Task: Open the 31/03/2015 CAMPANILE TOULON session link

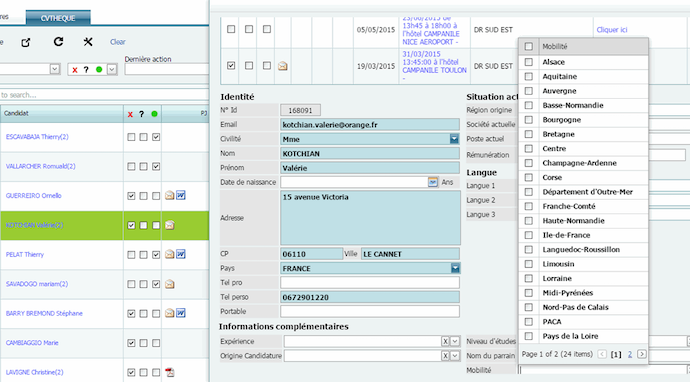Action: pyautogui.click(x=434, y=66)
